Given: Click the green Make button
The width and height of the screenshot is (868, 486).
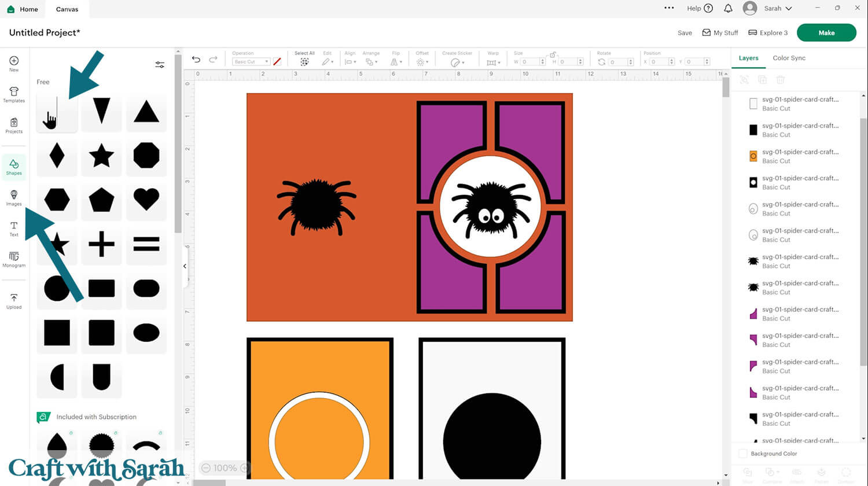Looking at the screenshot, I should click(826, 32).
